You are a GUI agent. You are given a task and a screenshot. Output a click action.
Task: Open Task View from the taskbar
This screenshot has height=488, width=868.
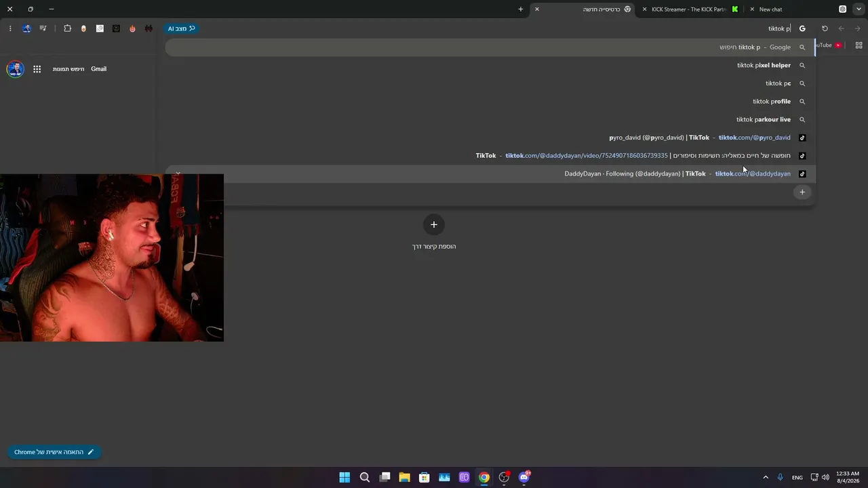click(x=384, y=477)
